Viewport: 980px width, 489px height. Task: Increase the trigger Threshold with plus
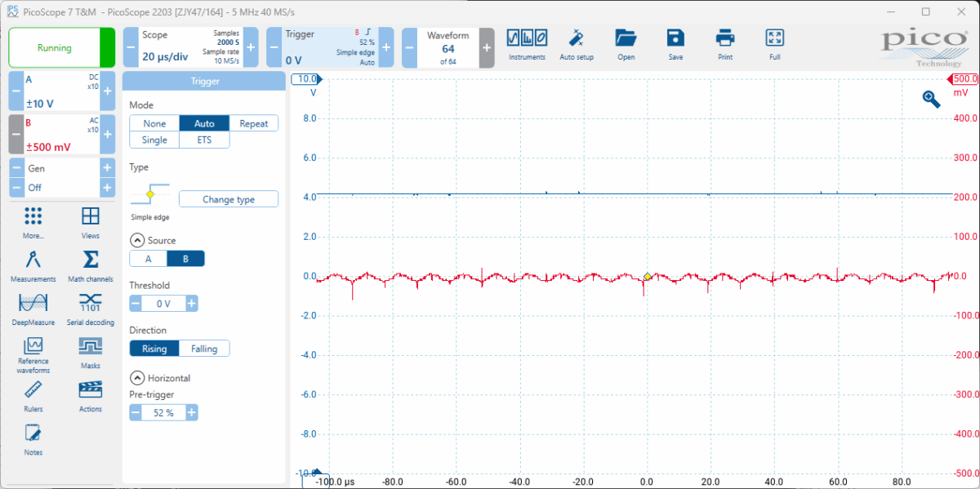(191, 304)
